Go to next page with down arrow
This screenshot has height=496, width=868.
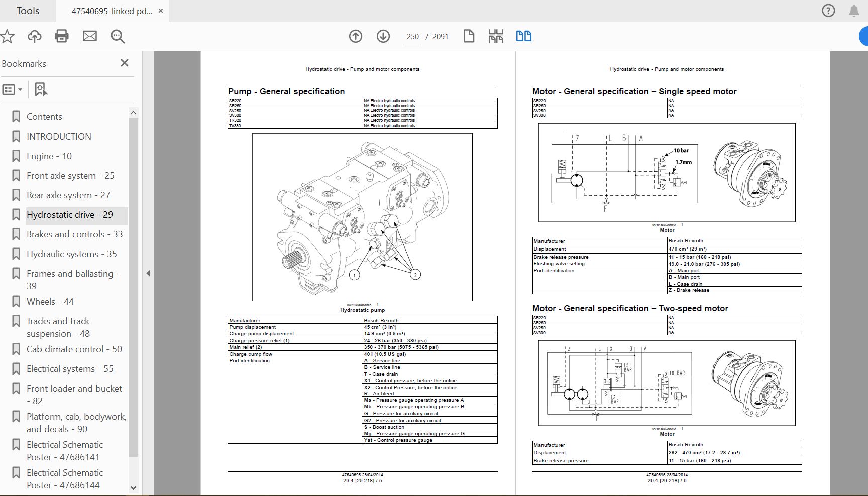[x=383, y=36]
